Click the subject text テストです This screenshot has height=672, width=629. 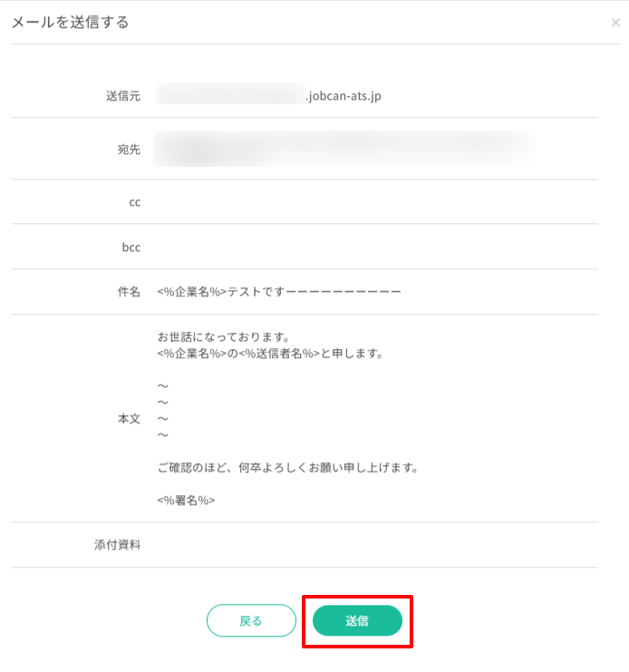pos(278,292)
